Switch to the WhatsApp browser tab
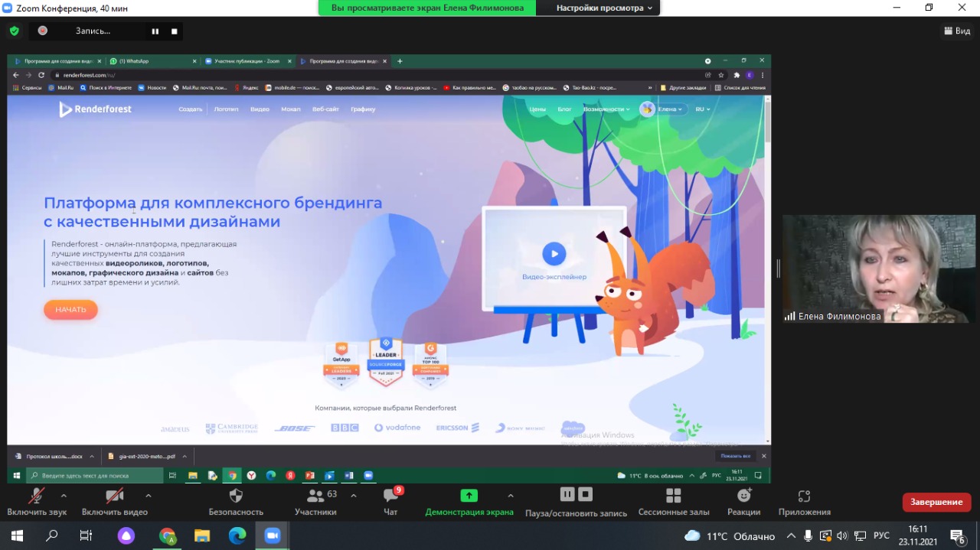 click(x=152, y=61)
